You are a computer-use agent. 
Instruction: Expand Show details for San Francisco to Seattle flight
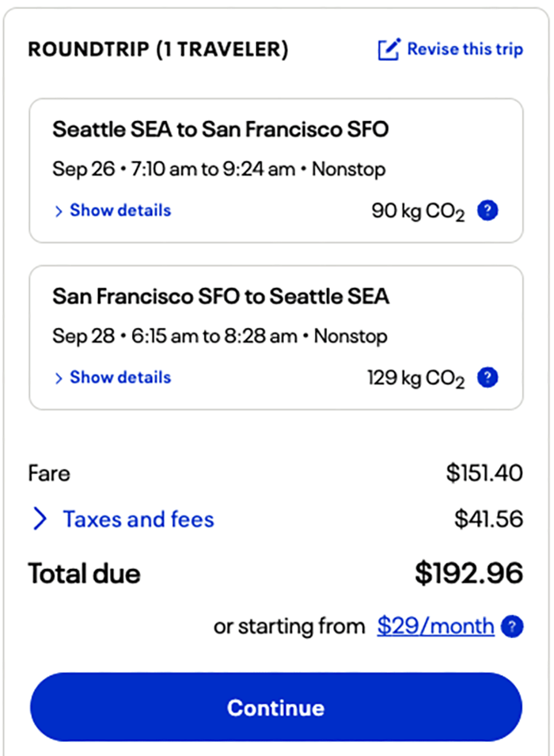tap(120, 378)
